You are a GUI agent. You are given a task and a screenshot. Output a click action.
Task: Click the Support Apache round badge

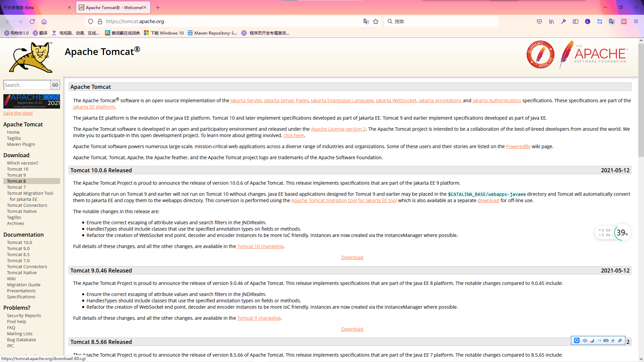[x=540, y=55]
